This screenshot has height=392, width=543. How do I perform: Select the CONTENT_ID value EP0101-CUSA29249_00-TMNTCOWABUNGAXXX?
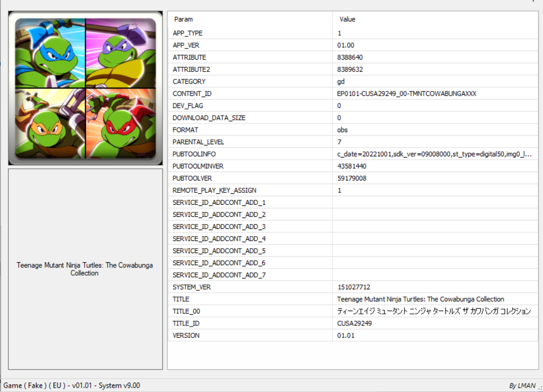[x=407, y=93]
